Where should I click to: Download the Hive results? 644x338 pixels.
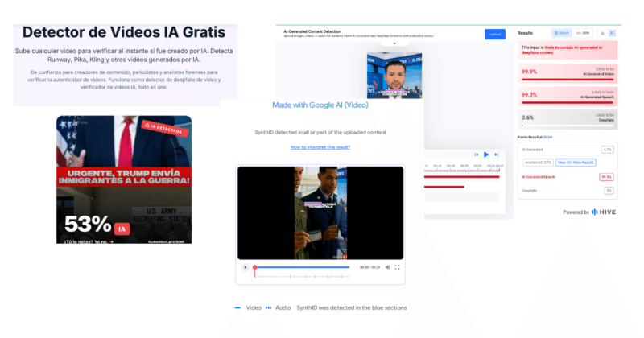[602, 33]
